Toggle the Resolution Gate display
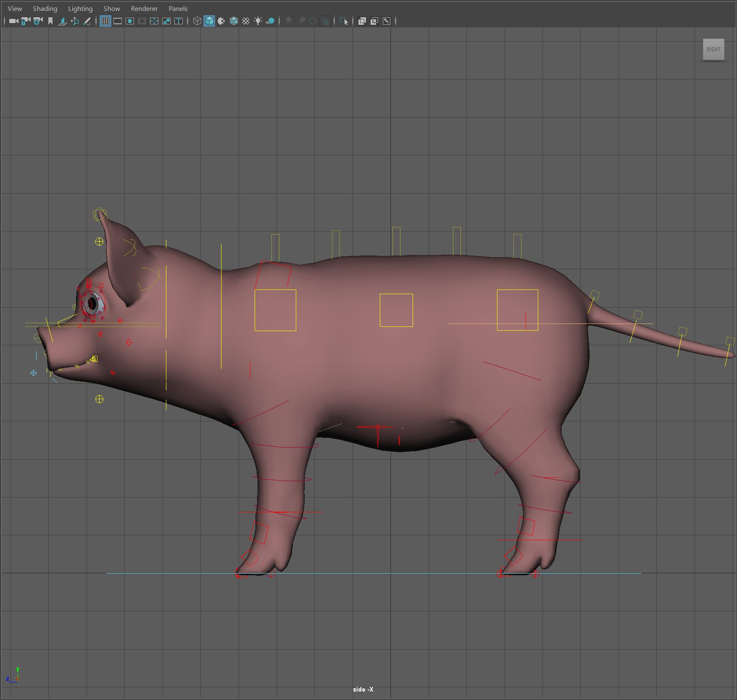The width and height of the screenshot is (737, 700). click(x=130, y=21)
